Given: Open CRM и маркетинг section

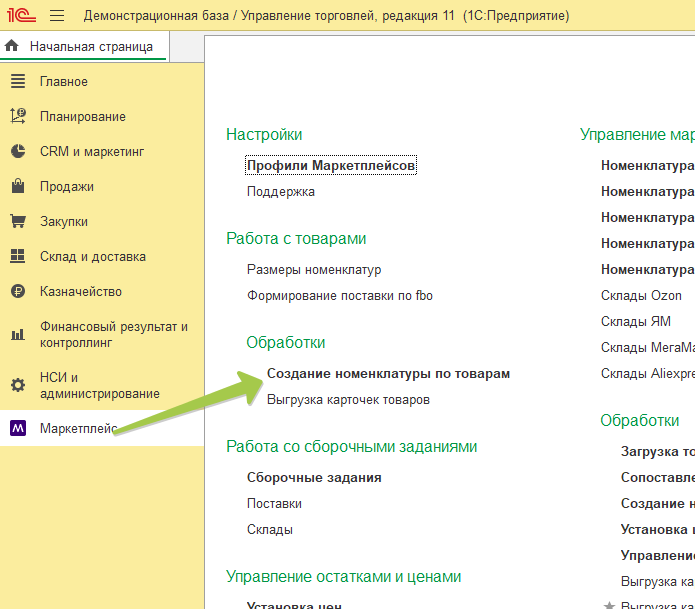Looking at the screenshot, I should [x=92, y=152].
